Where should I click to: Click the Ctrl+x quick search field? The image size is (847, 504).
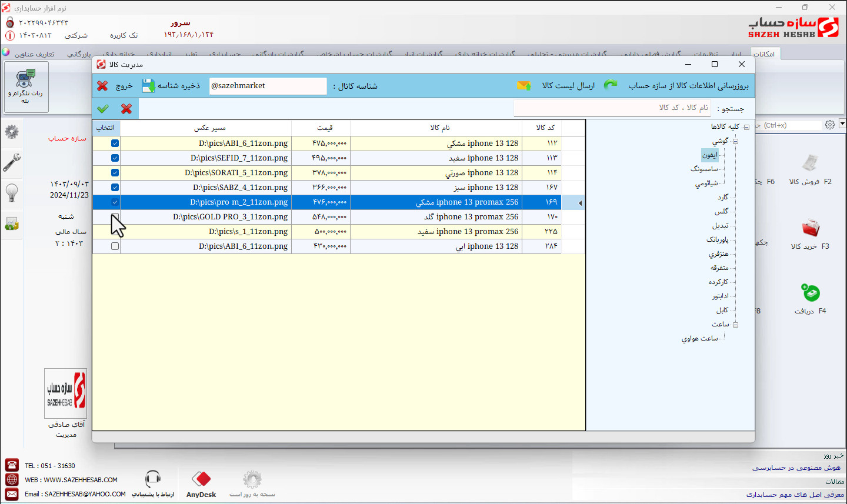(788, 125)
